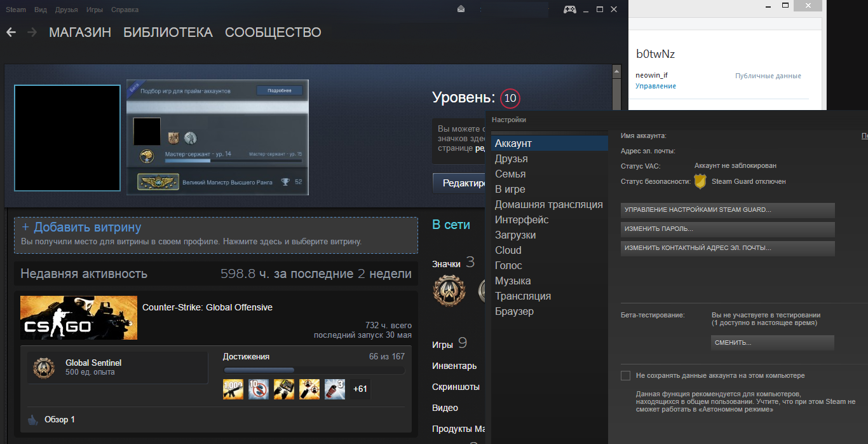Open the Скриншоты link

point(456,387)
